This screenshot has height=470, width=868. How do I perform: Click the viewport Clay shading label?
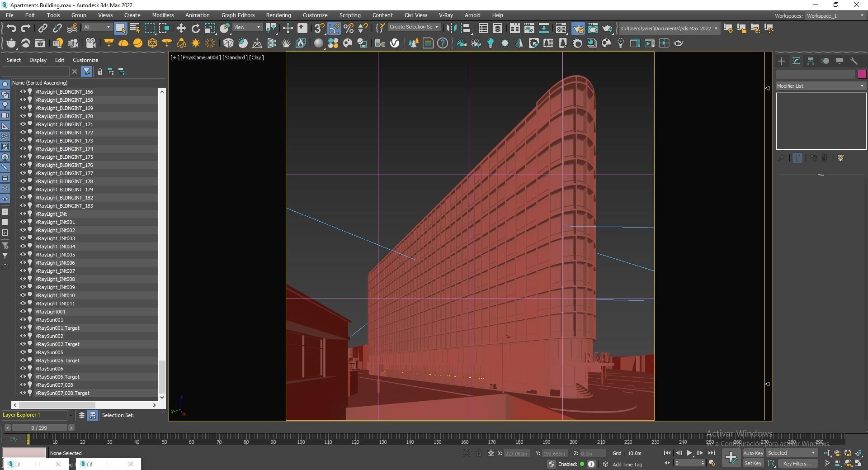pos(257,57)
